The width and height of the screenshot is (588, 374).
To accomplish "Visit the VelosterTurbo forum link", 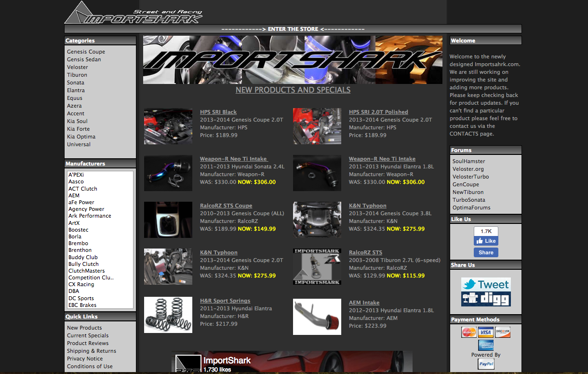I will [470, 177].
